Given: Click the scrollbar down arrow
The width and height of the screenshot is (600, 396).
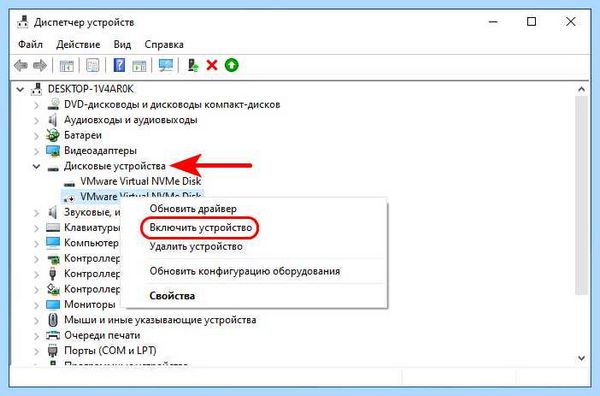Looking at the screenshot, I should pos(582,359).
